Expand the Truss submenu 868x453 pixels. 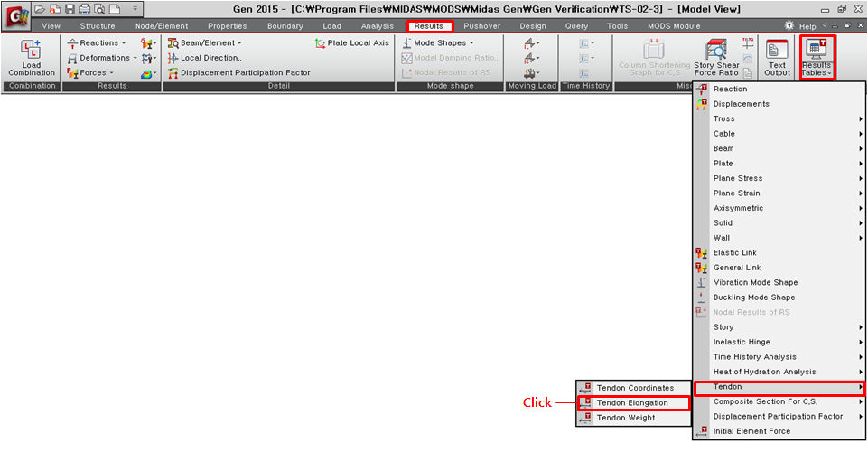click(x=779, y=118)
